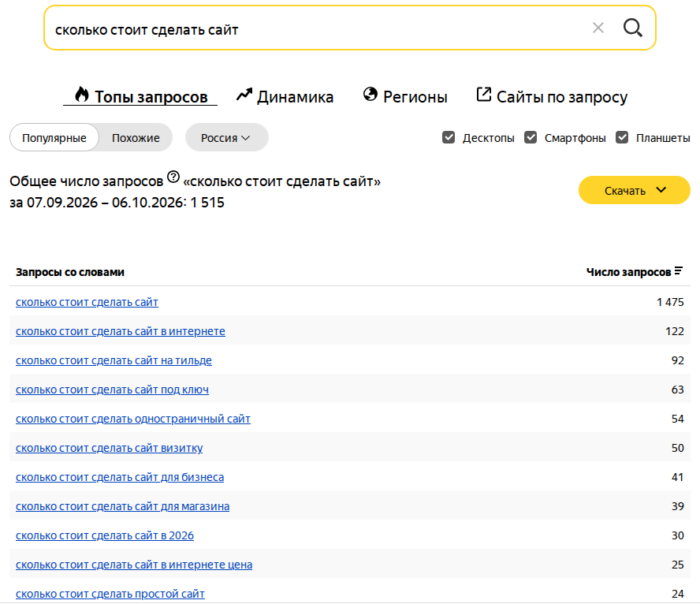This screenshot has height=604, width=700.
Task: Click the Число запросов column header
Action: (x=628, y=272)
